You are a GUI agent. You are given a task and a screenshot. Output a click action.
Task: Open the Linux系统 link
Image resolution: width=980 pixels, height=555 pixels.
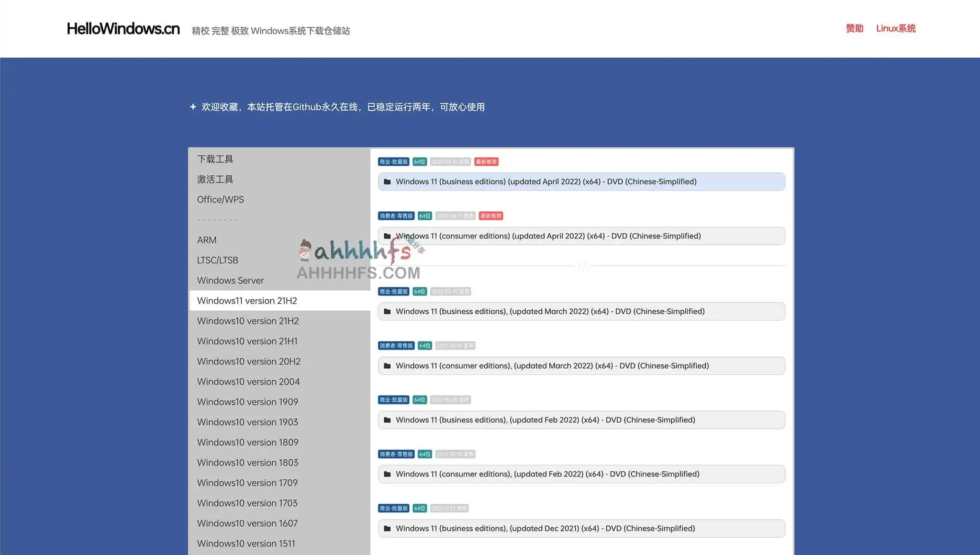click(x=896, y=28)
